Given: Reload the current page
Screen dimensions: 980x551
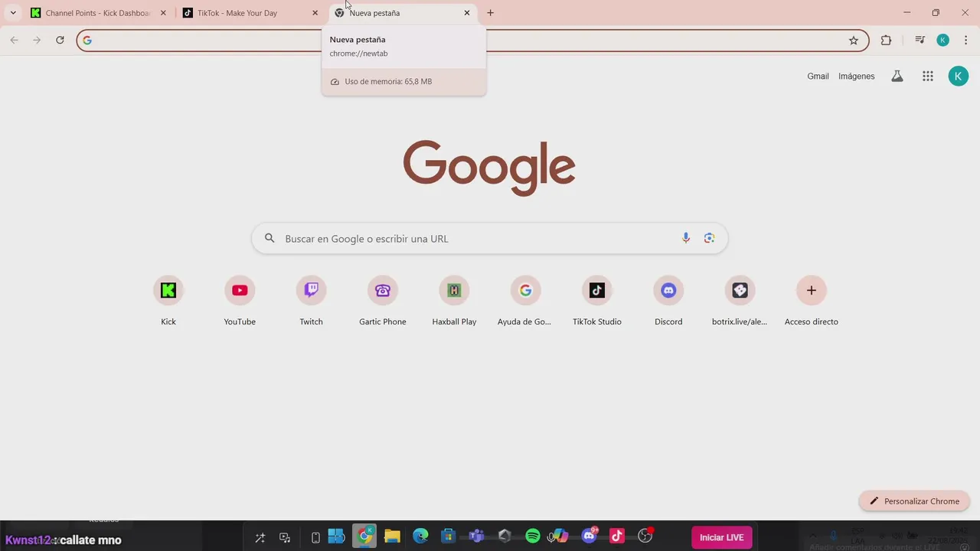Looking at the screenshot, I should (60, 41).
